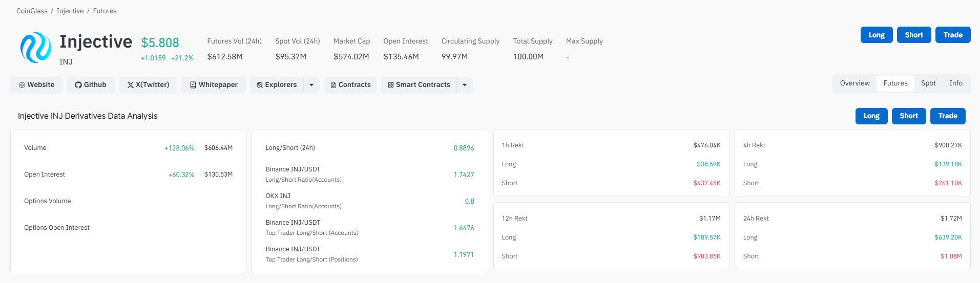The height and width of the screenshot is (283, 980).
Task: Click the grid icon on Smart Contracts button
Action: [x=391, y=85]
